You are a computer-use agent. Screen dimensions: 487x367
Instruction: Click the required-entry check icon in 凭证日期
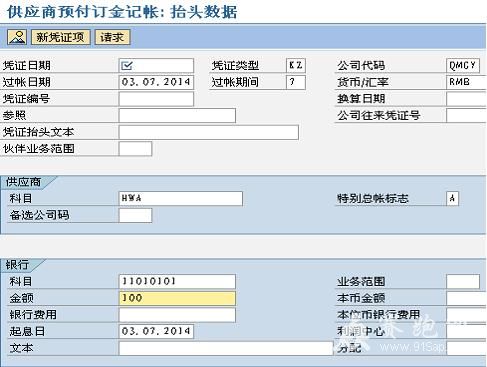pos(127,65)
